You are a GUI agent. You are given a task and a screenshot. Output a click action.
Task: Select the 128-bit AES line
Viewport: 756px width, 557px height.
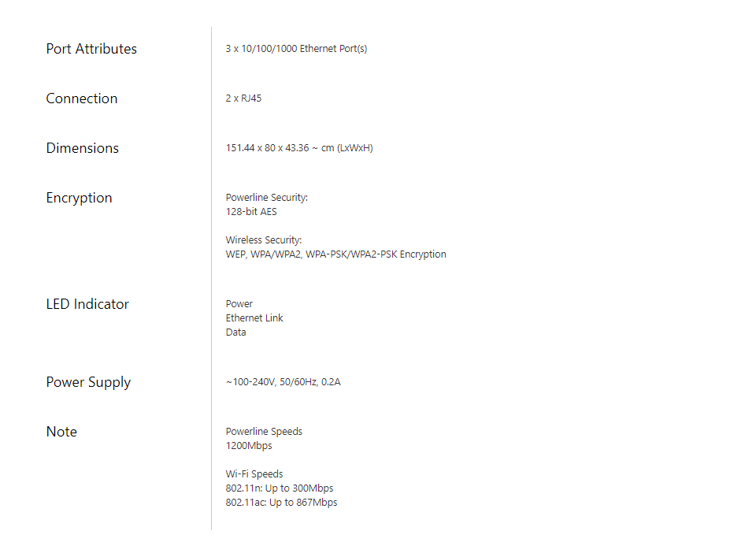(x=251, y=212)
